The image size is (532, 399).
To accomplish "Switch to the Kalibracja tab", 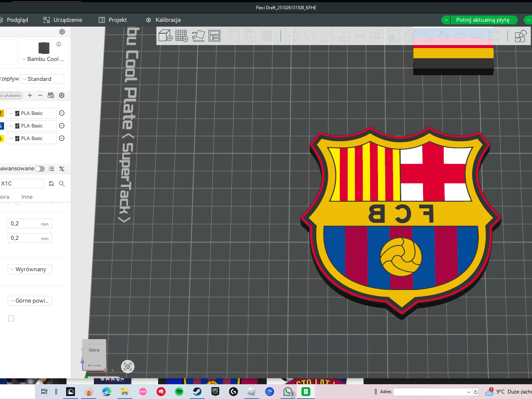I will [163, 20].
